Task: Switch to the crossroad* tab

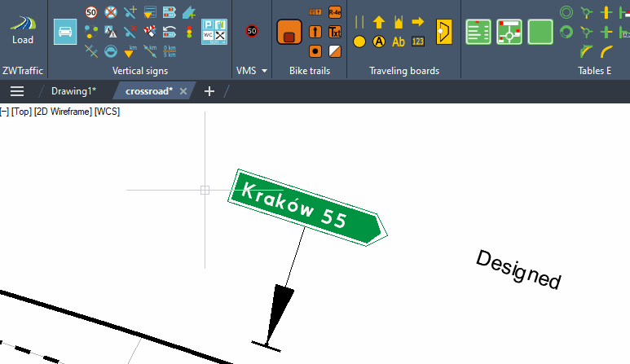Action: 149,91
